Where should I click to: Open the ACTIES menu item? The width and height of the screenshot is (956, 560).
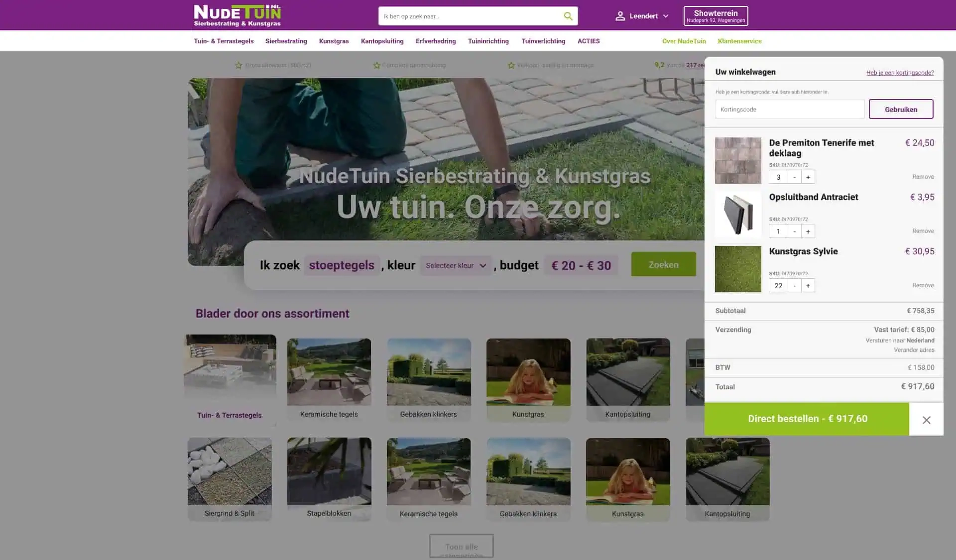588,41
